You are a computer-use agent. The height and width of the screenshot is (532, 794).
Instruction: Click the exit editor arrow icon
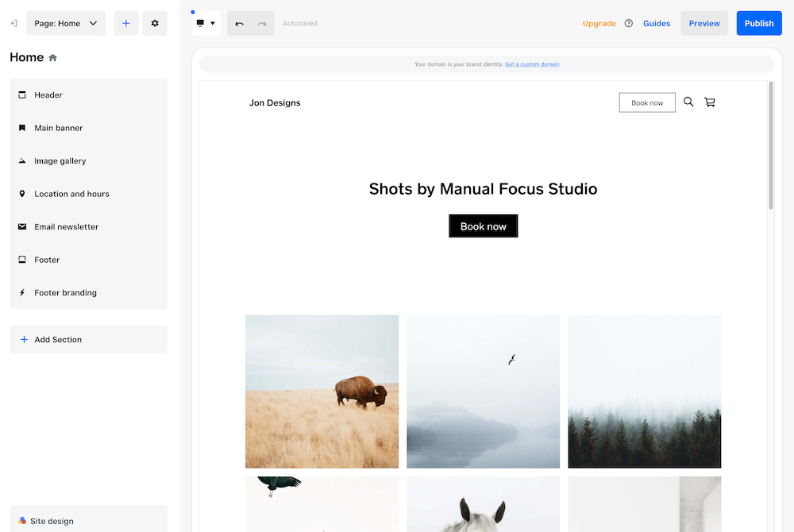click(14, 23)
